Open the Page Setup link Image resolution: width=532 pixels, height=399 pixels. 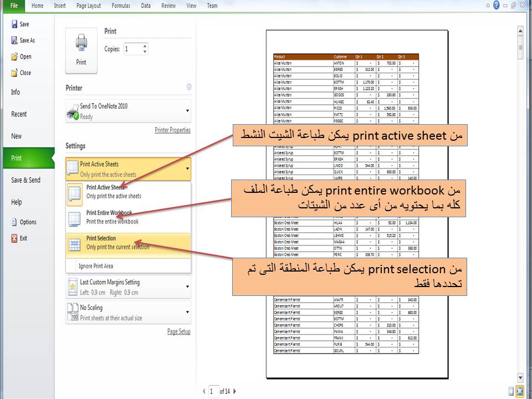179,331
